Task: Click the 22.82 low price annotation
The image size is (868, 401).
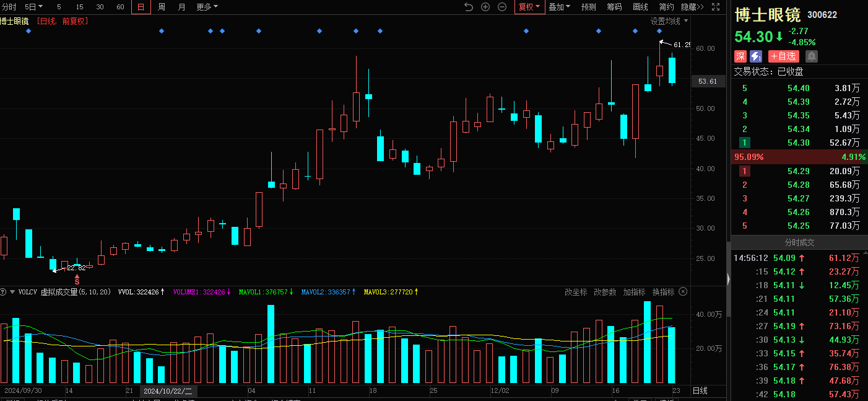Action: pyautogui.click(x=76, y=268)
